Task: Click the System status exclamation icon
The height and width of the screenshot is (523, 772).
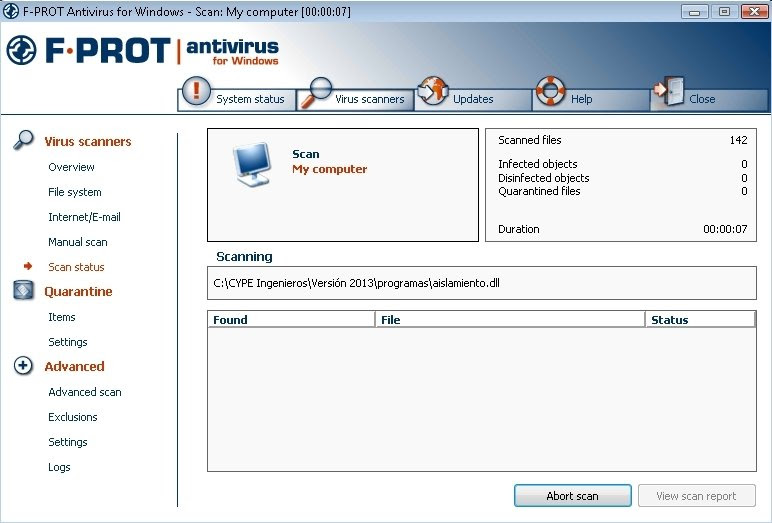Action: tap(196, 91)
